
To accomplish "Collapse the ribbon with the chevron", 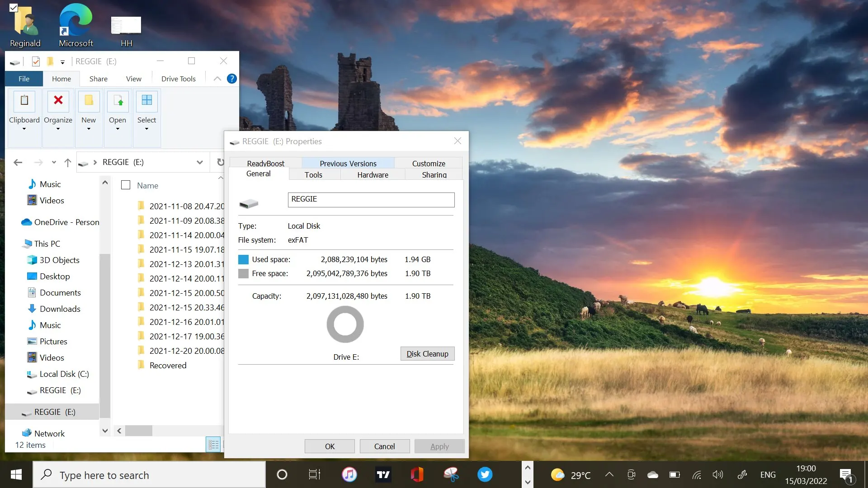I will (217, 79).
